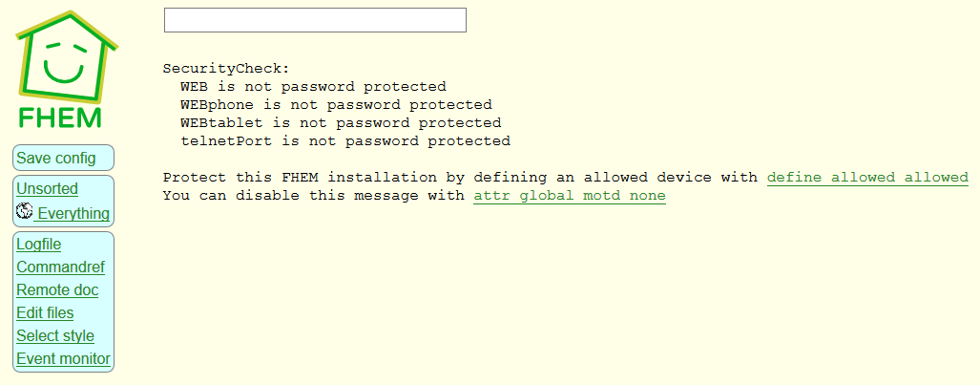Click the telnetPort warning line
This screenshot has width=980, height=385.
point(345,140)
